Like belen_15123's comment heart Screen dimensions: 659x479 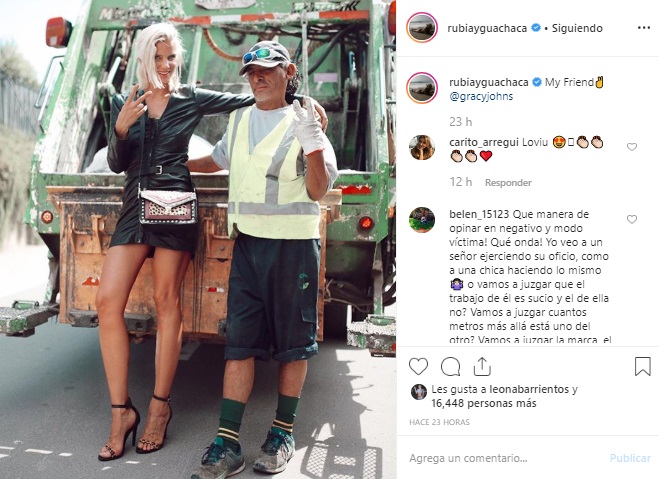(632, 219)
